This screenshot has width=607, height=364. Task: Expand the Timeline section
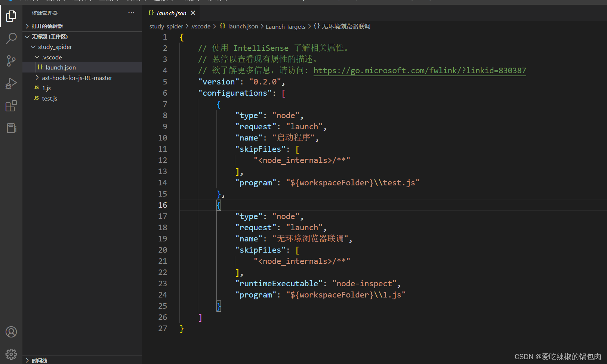click(82, 360)
